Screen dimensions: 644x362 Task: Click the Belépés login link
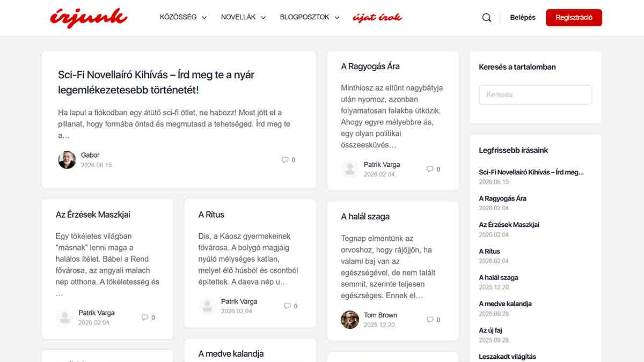tap(523, 18)
